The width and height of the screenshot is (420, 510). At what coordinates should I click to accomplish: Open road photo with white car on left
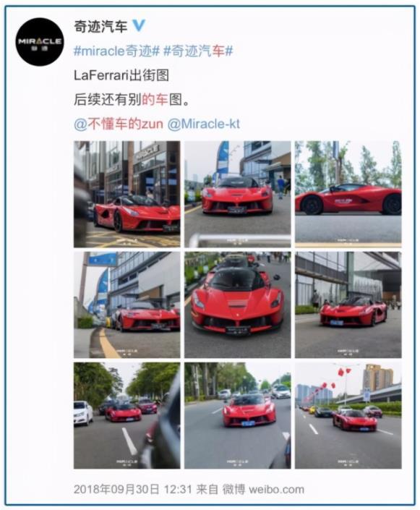tap(127, 416)
